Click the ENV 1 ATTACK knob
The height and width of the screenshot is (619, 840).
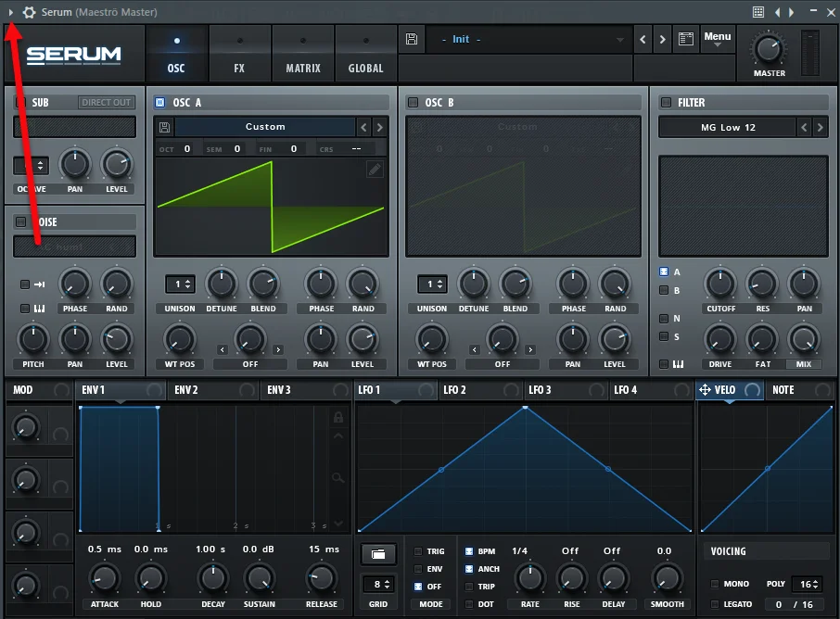(105, 579)
